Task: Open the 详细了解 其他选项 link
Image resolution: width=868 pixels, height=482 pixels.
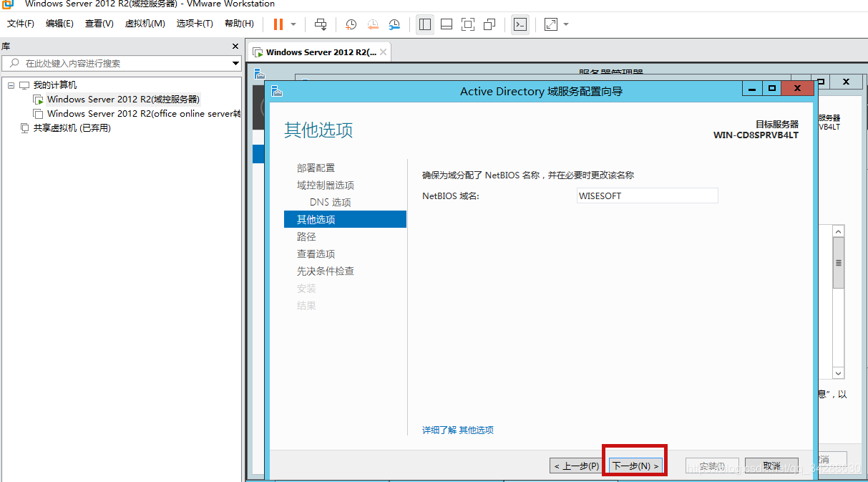Action: click(458, 430)
